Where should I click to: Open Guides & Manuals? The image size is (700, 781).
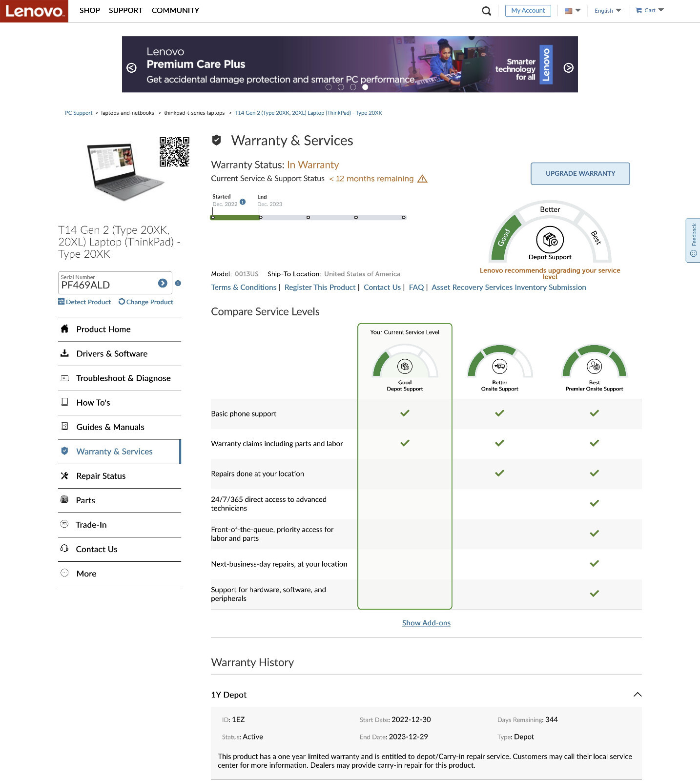click(x=120, y=427)
